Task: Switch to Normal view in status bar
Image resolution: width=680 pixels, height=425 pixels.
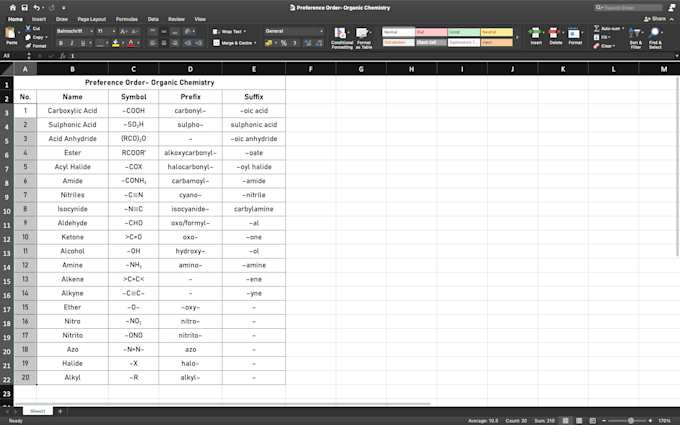Action: click(x=566, y=421)
